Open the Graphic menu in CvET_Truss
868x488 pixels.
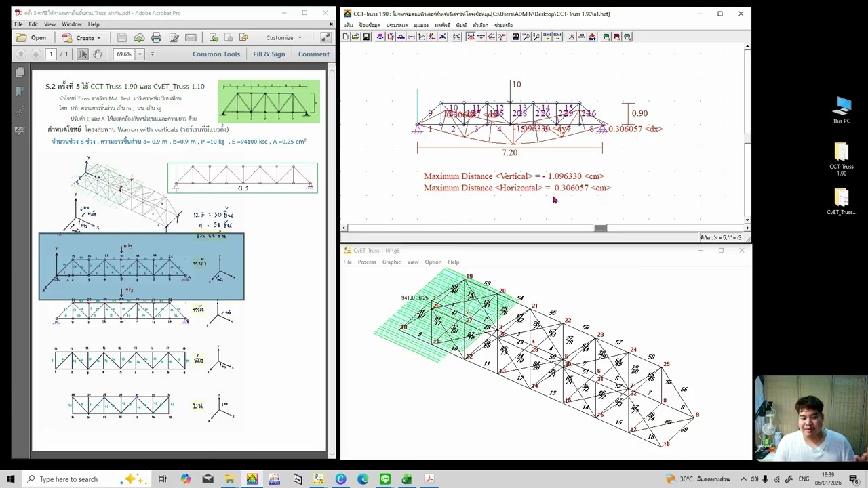[x=391, y=262]
